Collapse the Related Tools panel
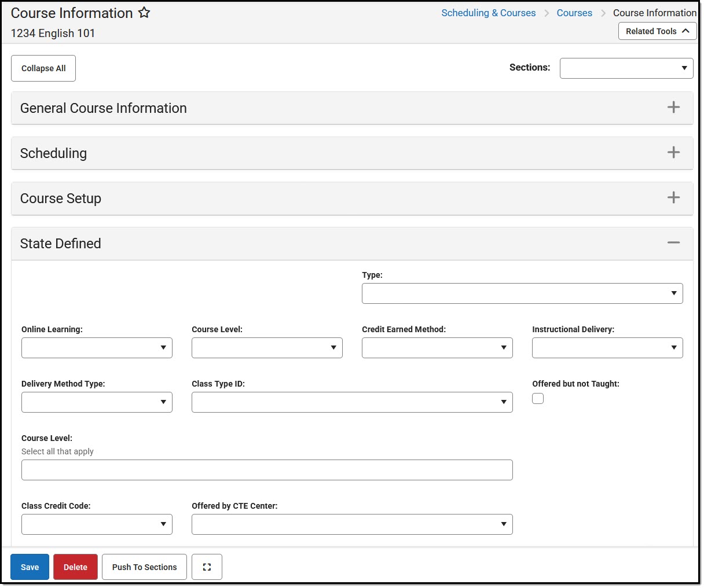 (657, 31)
